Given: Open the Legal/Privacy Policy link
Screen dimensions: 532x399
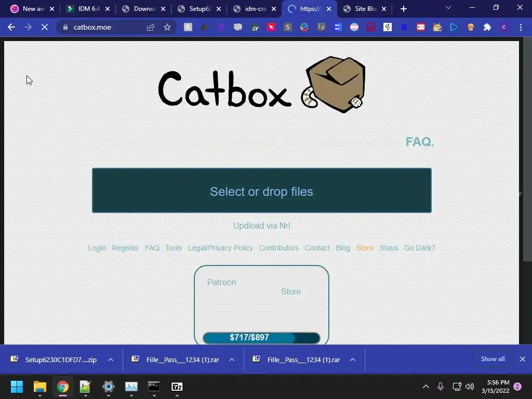Looking at the screenshot, I should (x=220, y=248).
